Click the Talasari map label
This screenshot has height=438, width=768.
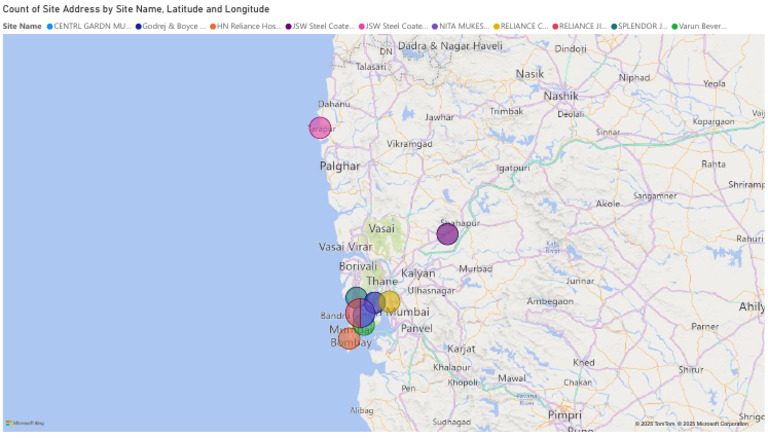pyautogui.click(x=371, y=67)
